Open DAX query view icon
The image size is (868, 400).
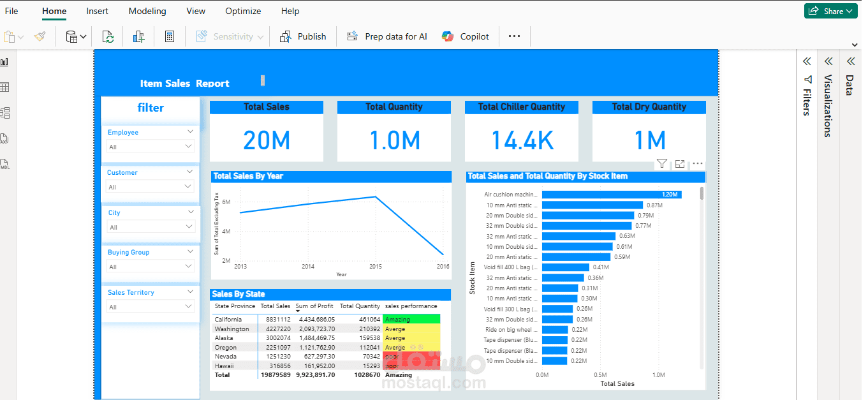(4, 138)
